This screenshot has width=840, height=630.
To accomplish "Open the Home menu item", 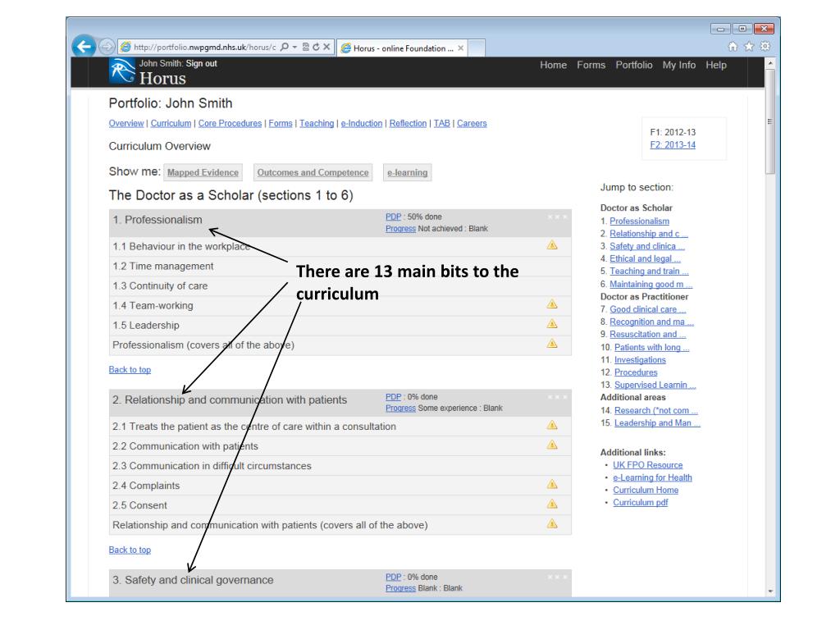I will click(x=554, y=65).
